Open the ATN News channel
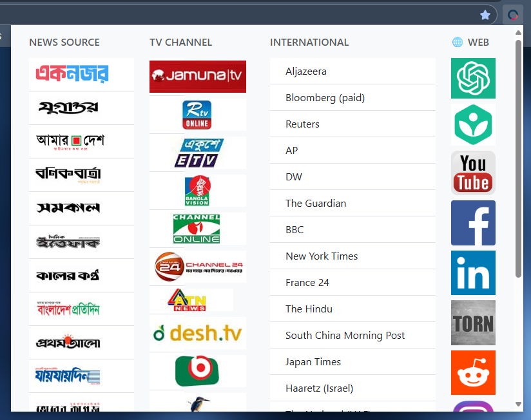The height and width of the screenshot is (420, 531). click(187, 300)
